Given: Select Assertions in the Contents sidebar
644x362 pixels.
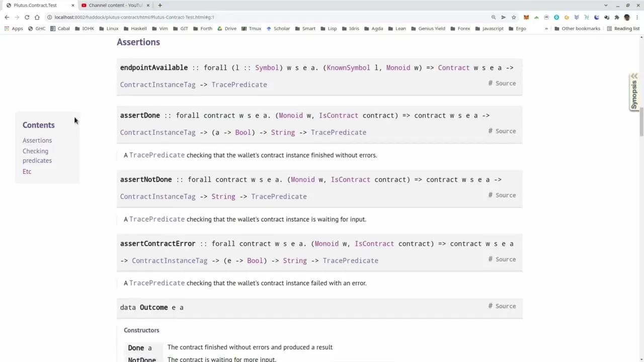Looking at the screenshot, I should coord(37,140).
